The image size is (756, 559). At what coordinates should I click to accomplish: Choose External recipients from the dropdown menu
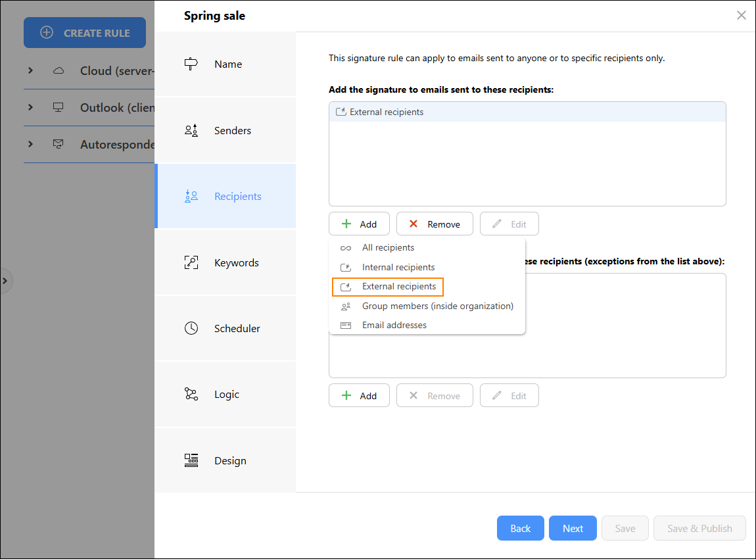click(388, 287)
